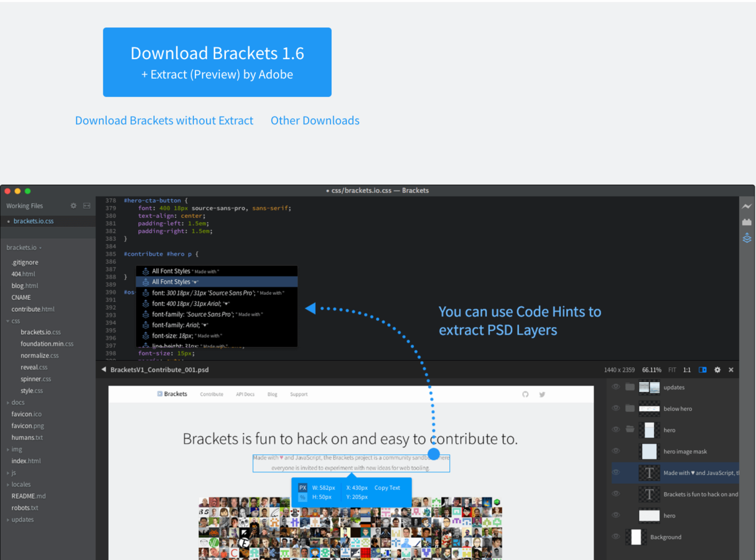The height and width of the screenshot is (560, 756).
Task: Click the 66.11% zoom value
Action: 651,370
